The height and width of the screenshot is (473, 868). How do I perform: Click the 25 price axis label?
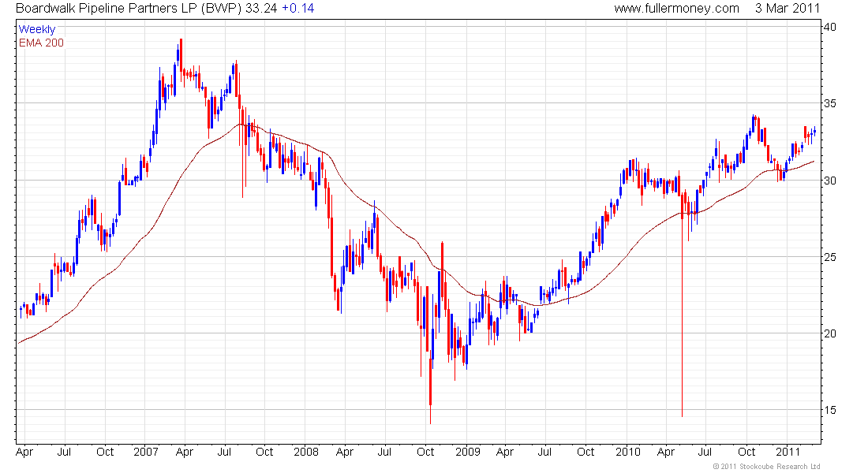(x=830, y=257)
